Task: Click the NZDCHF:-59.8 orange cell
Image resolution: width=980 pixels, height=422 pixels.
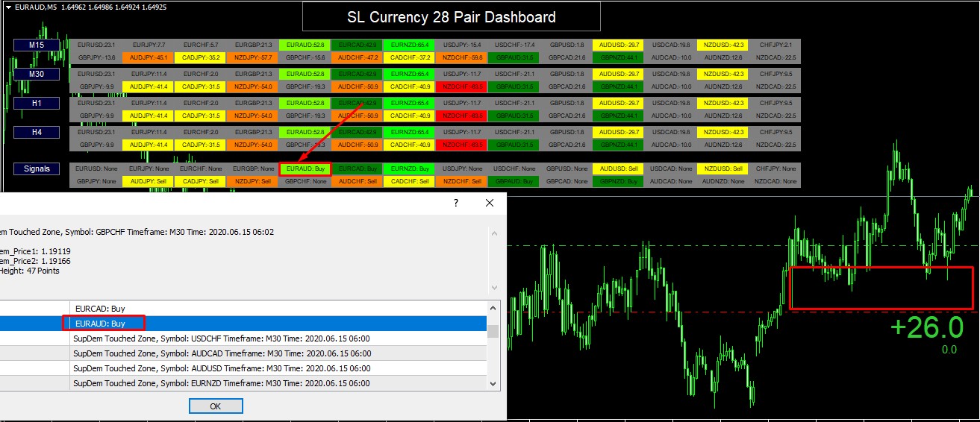Action: click(x=461, y=57)
